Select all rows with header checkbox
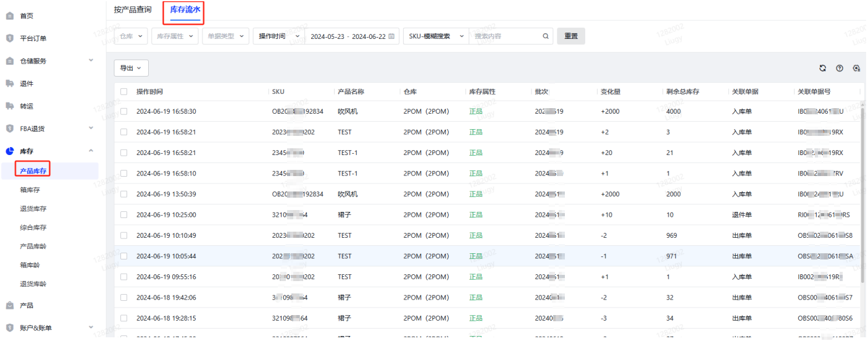Viewport: 868px width, 341px height. click(124, 91)
